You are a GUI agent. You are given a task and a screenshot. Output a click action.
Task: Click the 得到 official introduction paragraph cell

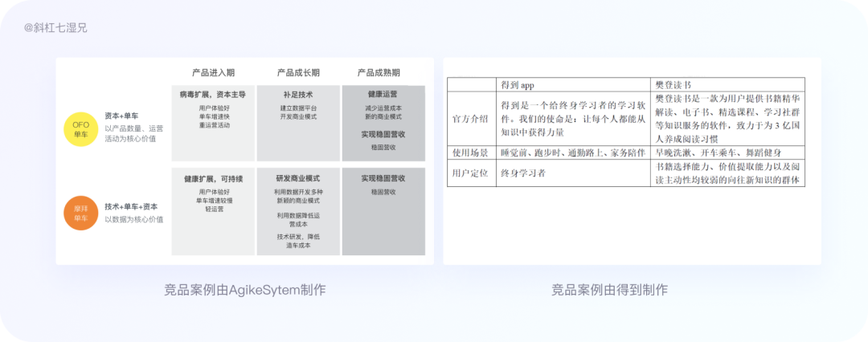tap(574, 119)
